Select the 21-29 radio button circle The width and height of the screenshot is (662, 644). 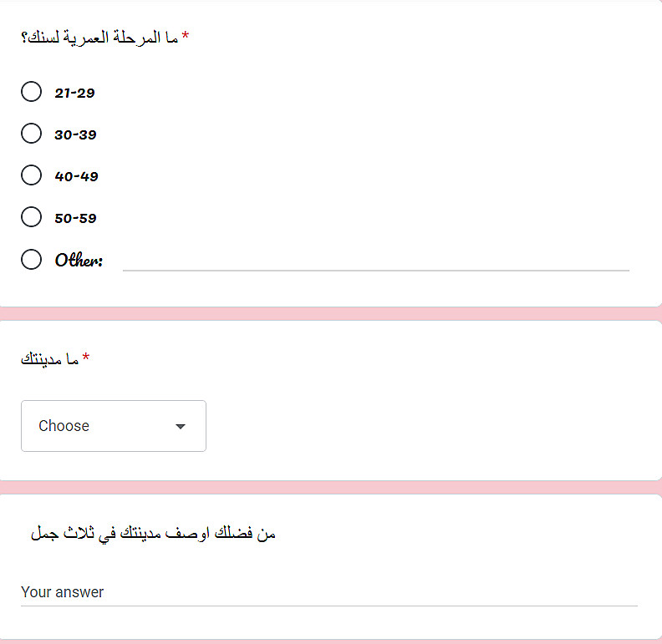(x=31, y=92)
